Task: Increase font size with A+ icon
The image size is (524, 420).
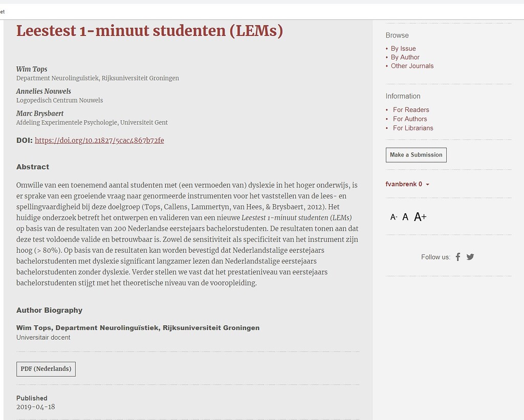Action: 420,217
